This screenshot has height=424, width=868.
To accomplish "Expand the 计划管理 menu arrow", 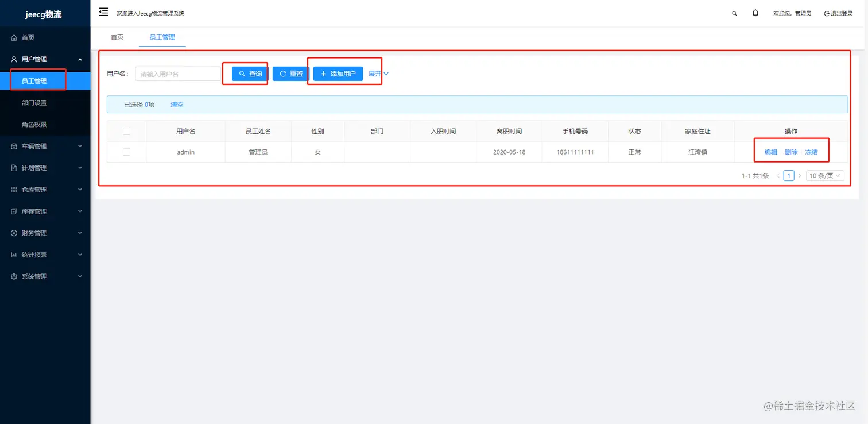I will [80, 168].
